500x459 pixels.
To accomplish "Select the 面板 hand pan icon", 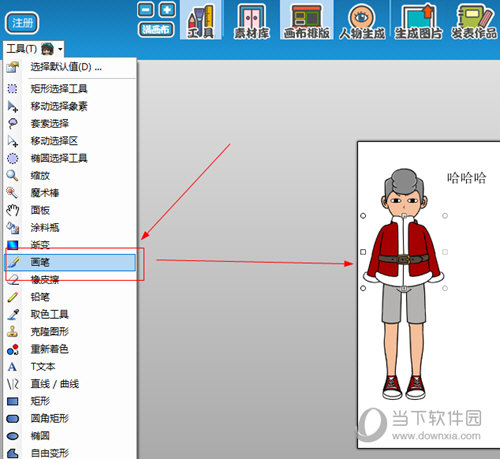I will [x=13, y=210].
